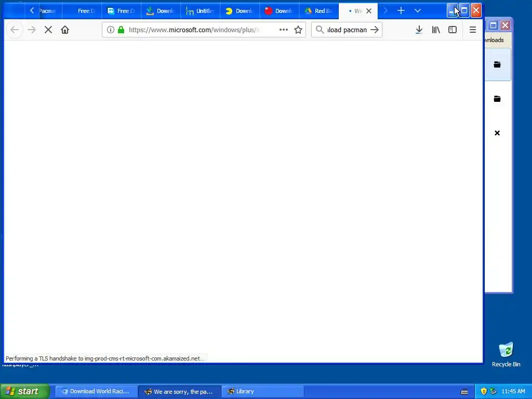The height and width of the screenshot is (399, 532).
Task: Open folder icon in second Library downloads row
Action: click(497, 99)
